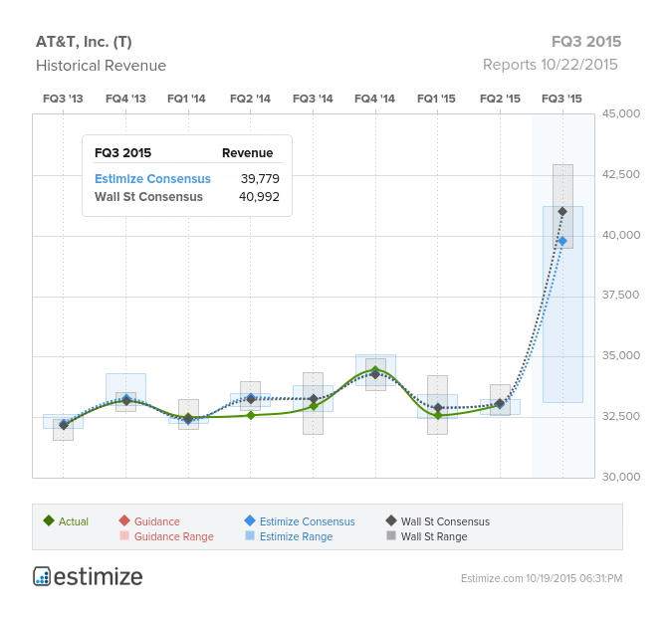Viewport: 672px width, 617px height.
Task: Click the FQ3 '14 quarter label
Action: [313, 99]
